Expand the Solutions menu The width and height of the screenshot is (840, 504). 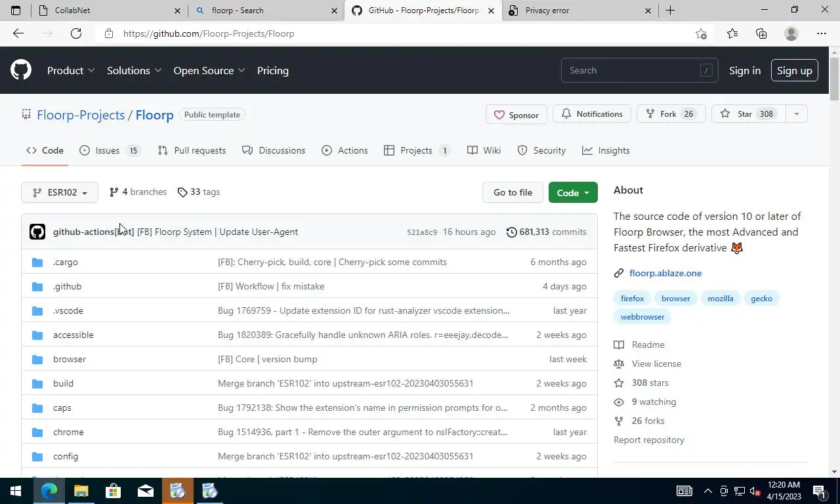134,70
